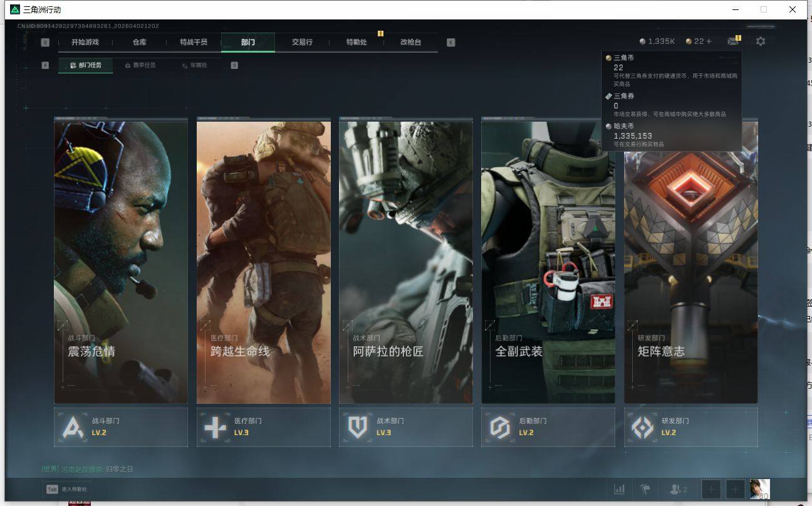Click the 开始游戏 tab
The image size is (812, 506).
(85, 42)
